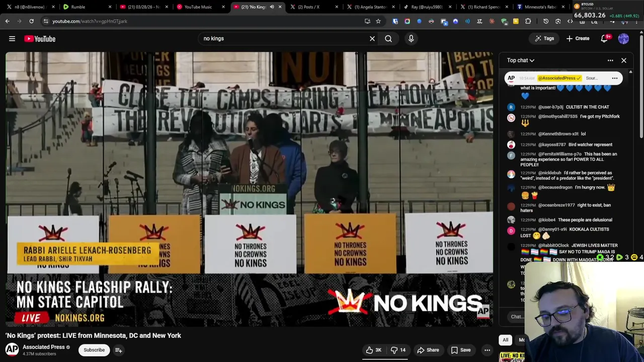
Task: View site information icon in address bar
Action: [46, 21]
